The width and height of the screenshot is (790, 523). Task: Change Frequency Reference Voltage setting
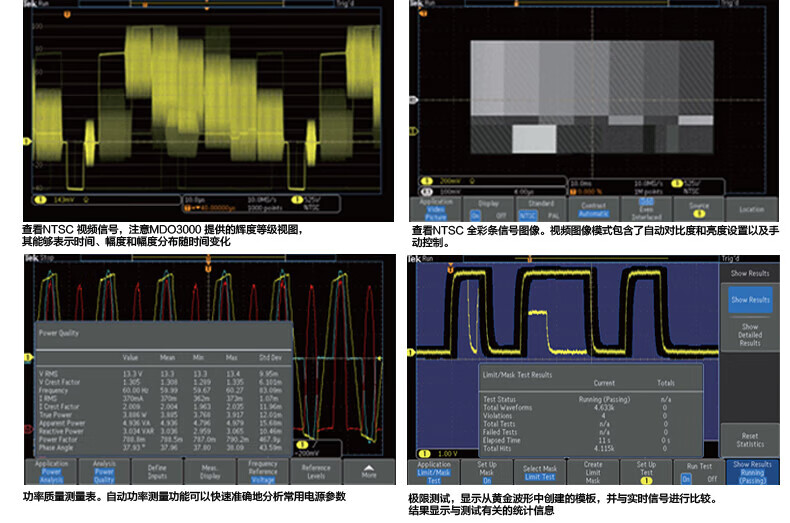click(x=263, y=471)
